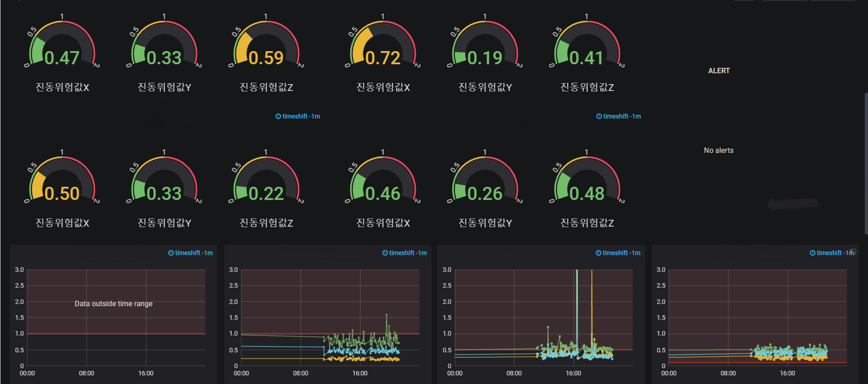
Task: Click the 진동위험값Y label under the 0.19 gauge
Action: point(485,87)
